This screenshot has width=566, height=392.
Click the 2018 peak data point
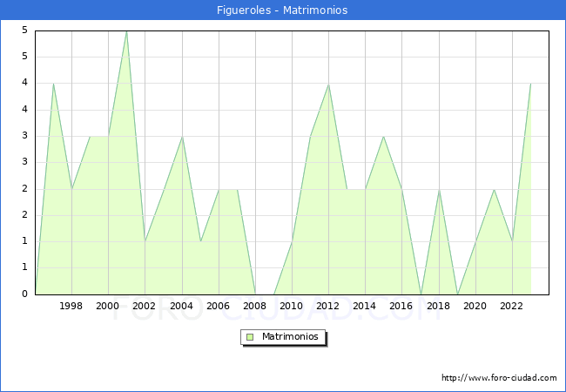pyautogui.click(x=439, y=190)
